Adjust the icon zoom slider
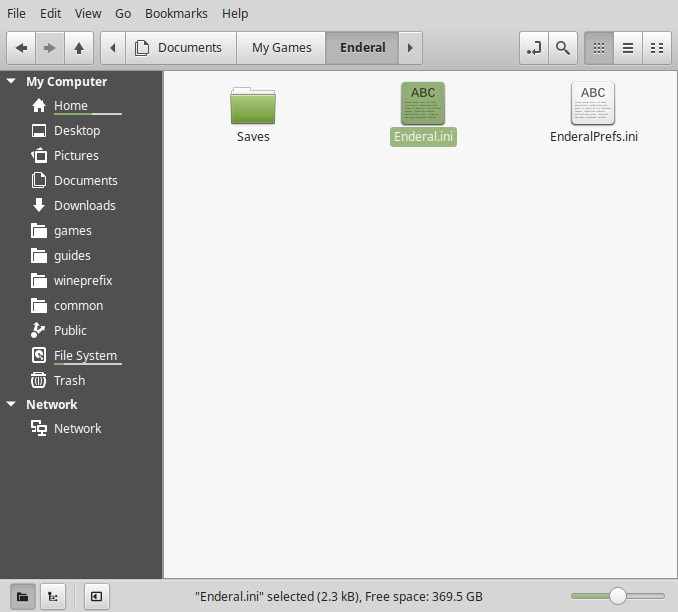This screenshot has height=612, width=678. coord(617,596)
